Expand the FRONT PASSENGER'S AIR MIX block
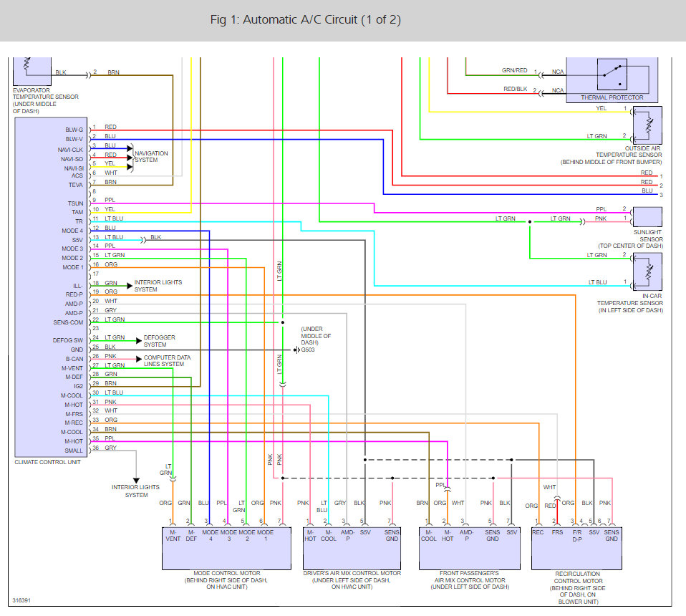Screen dimensions: 686x616 coord(469,548)
